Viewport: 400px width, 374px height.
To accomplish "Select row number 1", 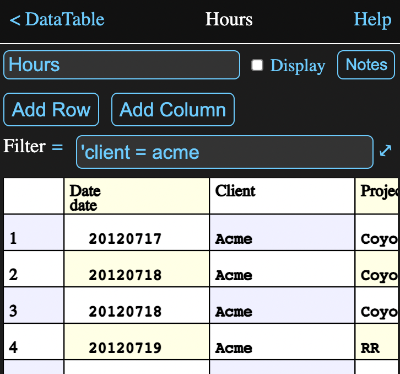I will (33, 233).
